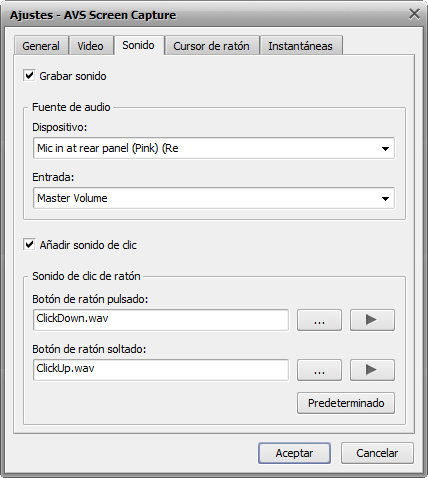
Task: Uncheck the Grabar sonido checkbox
Action: (x=29, y=75)
